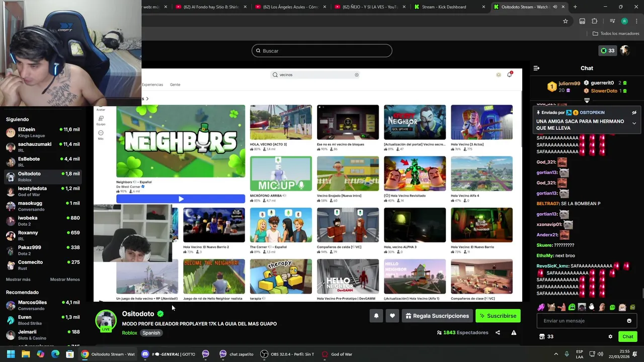Toggle notifications bell for Ositodoto
The height and width of the screenshot is (362, 644).
[376, 316]
